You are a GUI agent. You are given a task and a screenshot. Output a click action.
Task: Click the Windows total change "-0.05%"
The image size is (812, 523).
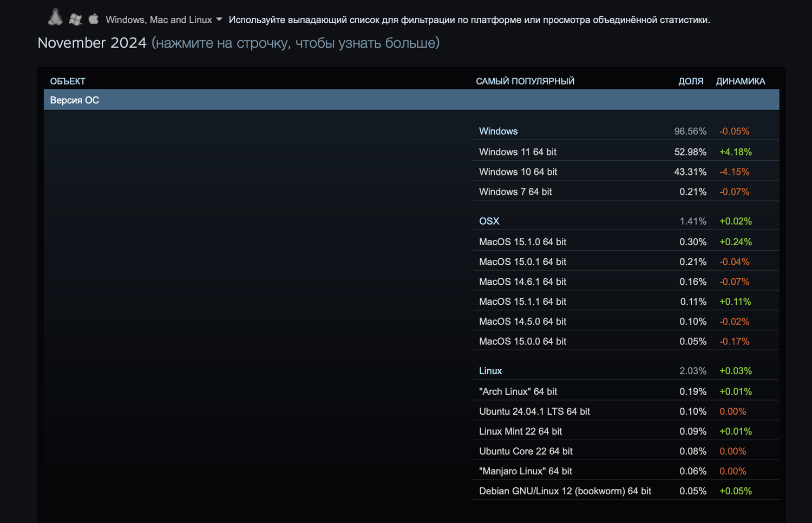point(735,132)
